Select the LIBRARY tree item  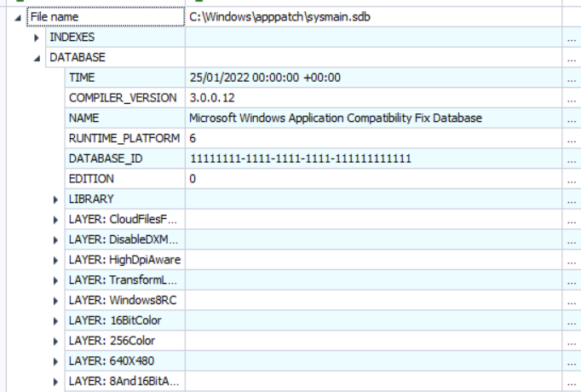pos(125,199)
